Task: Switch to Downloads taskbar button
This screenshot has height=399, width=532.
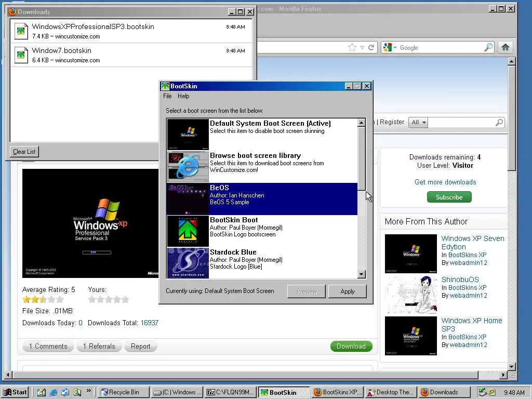Action: point(444,392)
